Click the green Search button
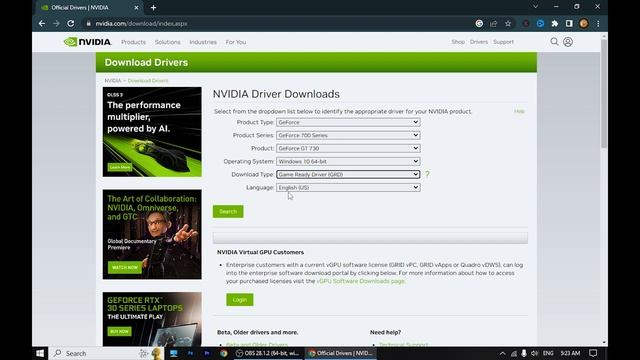Screen dimensions: 640x360 coord(228,211)
